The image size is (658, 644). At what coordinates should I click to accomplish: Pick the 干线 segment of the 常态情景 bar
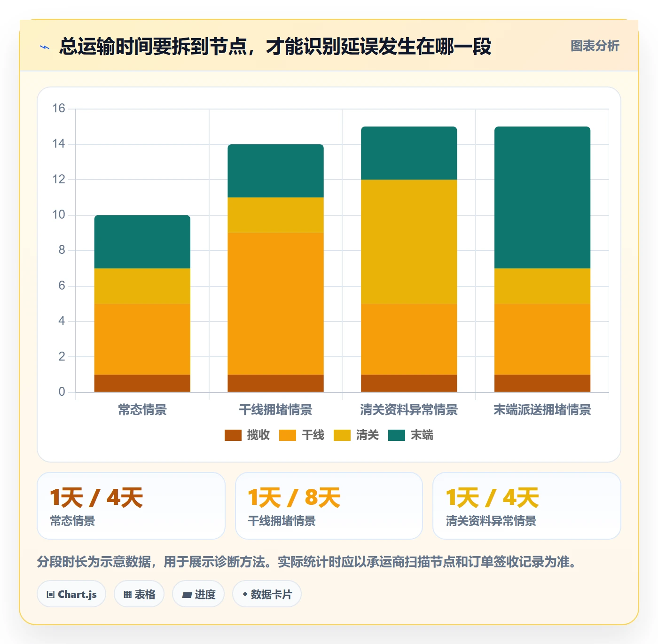point(142,339)
